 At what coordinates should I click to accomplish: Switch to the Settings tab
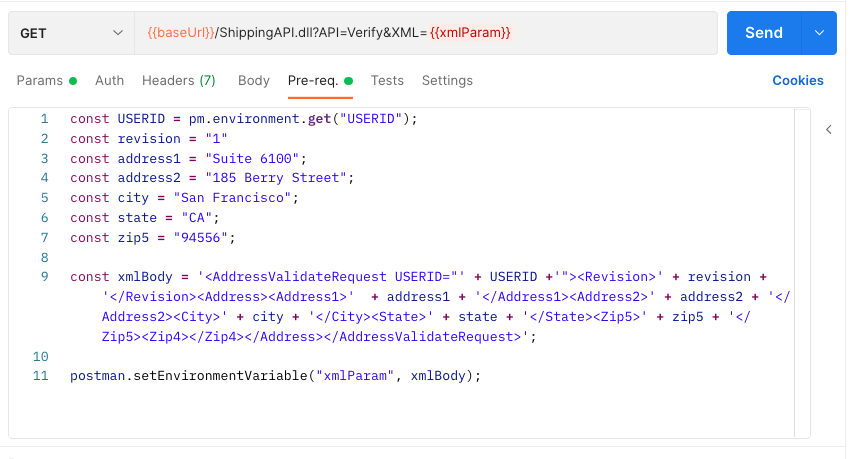point(447,80)
